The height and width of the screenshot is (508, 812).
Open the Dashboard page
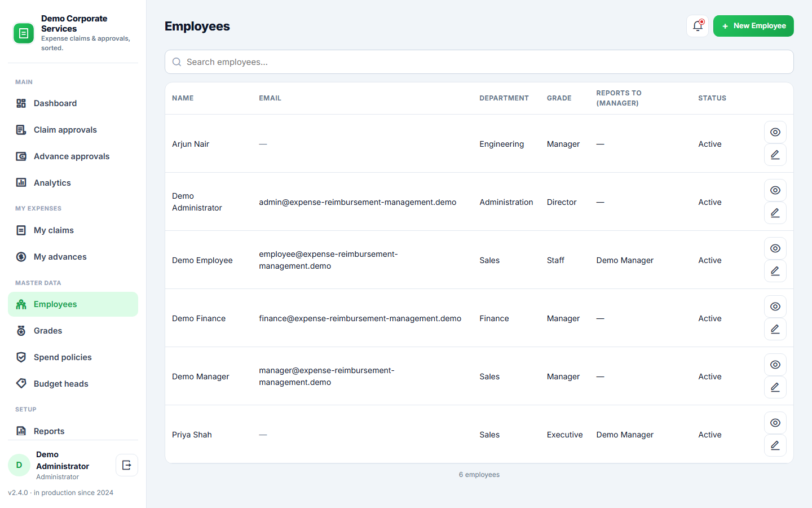click(73, 103)
